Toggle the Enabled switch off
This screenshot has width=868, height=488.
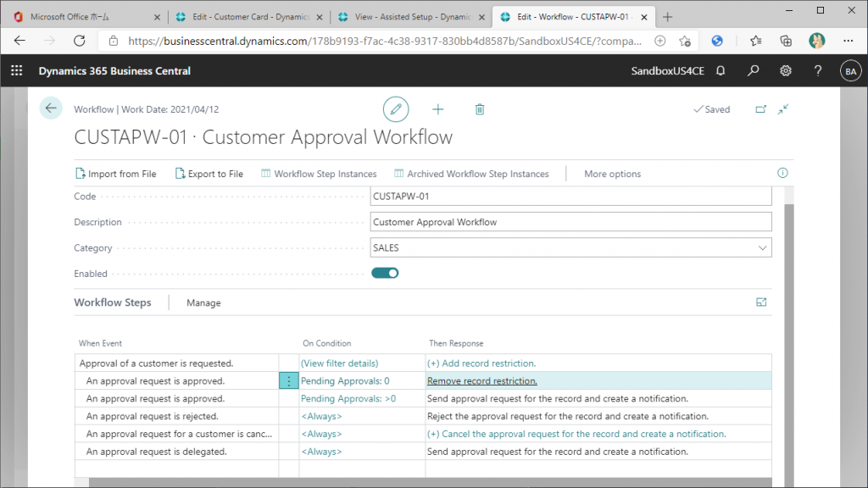[x=385, y=274]
